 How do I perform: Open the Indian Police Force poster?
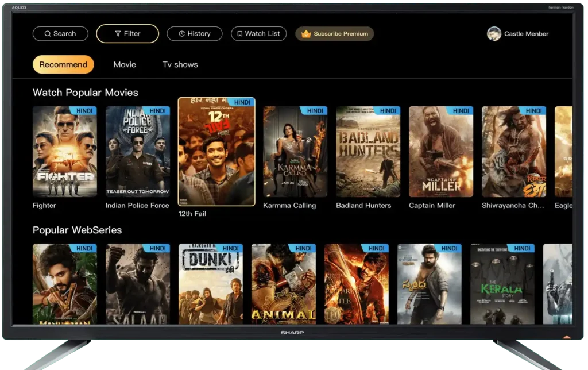point(138,152)
